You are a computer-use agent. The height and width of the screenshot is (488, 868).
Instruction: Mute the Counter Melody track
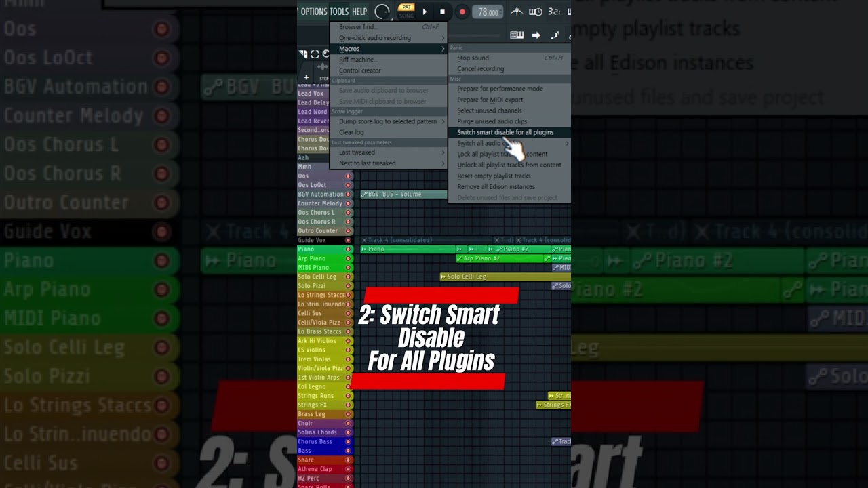349,203
